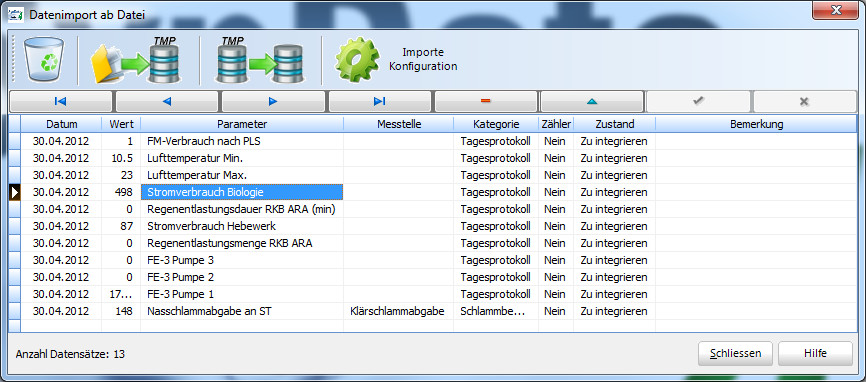Click the Wert cell showing 10.5

coord(122,158)
